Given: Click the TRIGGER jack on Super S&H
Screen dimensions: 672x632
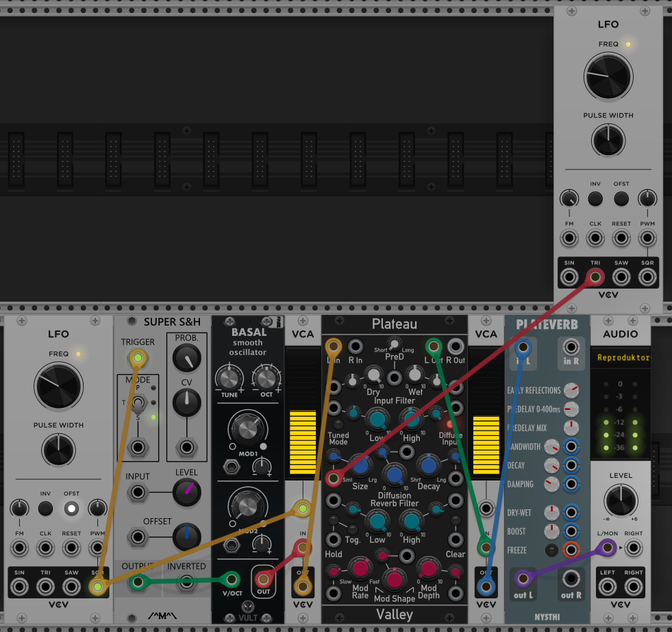Looking at the screenshot, I should coord(138,358).
